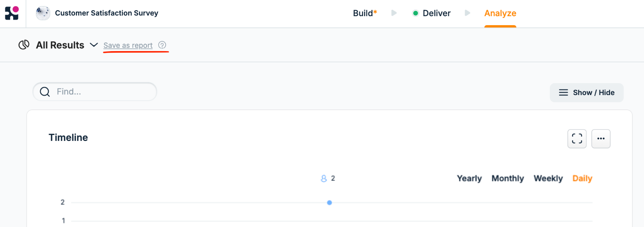Click inside the Find search field
Screen dimensions: 644x227
click(x=101, y=92)
